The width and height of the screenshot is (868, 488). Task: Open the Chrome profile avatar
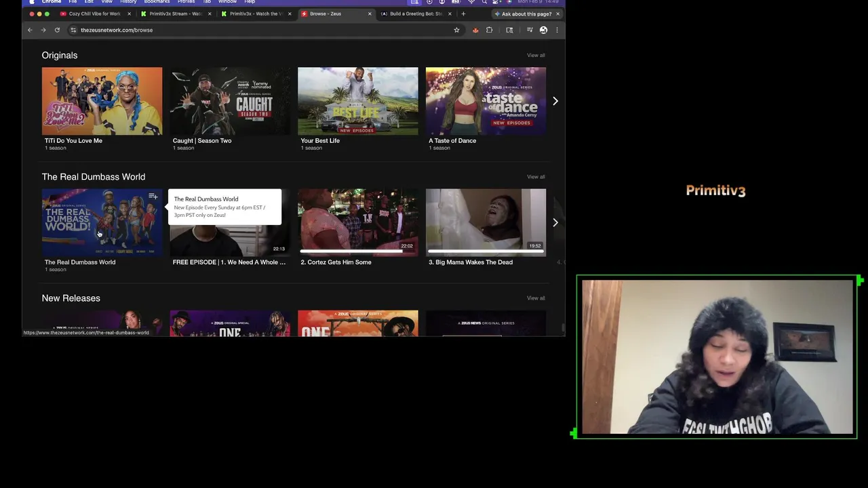click(x=543, y=30)
